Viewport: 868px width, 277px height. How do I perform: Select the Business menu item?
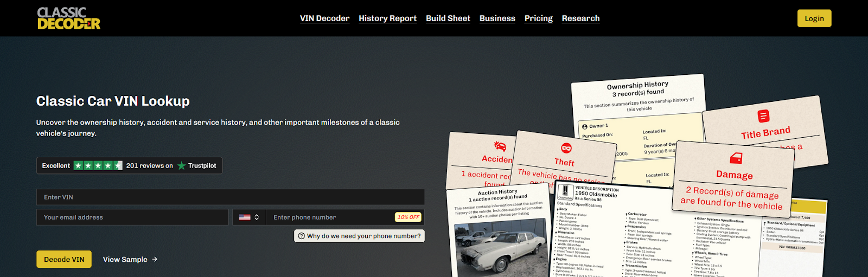497,18
